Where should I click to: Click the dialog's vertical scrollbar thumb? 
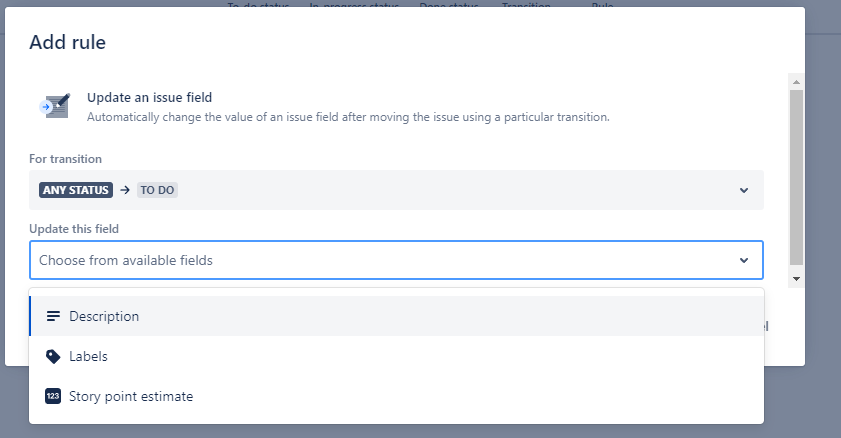point(796,177)
